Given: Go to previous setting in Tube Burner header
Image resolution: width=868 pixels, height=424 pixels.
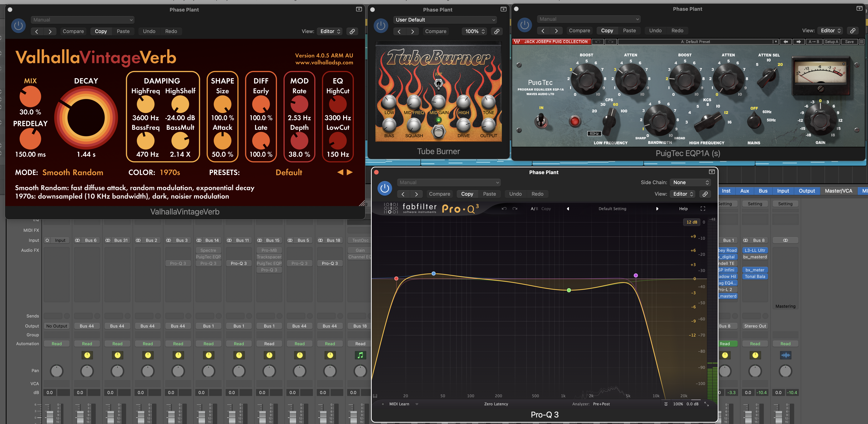Looking at the screenshot, I should (399, 31).
